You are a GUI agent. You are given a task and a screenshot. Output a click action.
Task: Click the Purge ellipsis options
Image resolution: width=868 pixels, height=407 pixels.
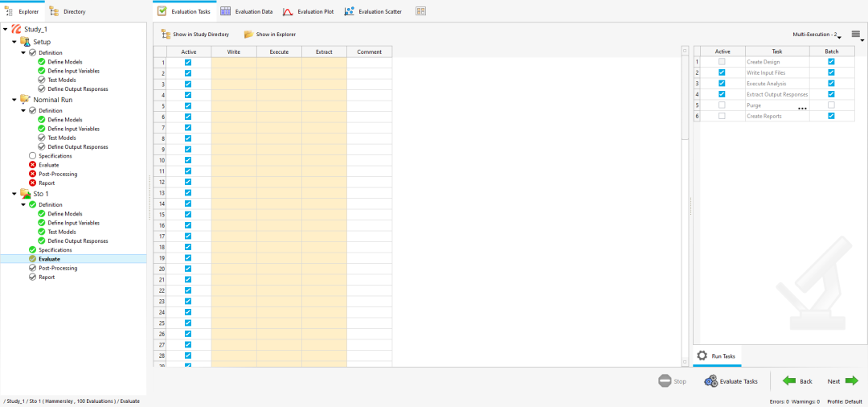coord(802,109)
